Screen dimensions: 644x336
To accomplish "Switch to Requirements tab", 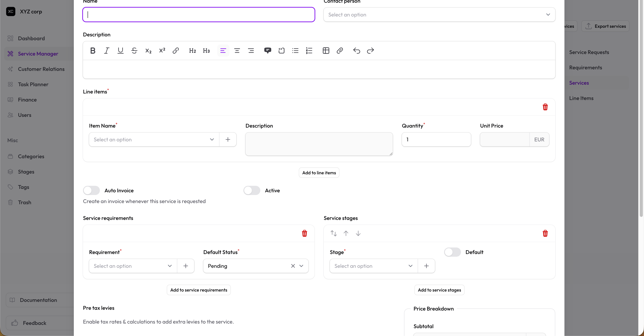I will pyautogui.click(x=586, y=67).
